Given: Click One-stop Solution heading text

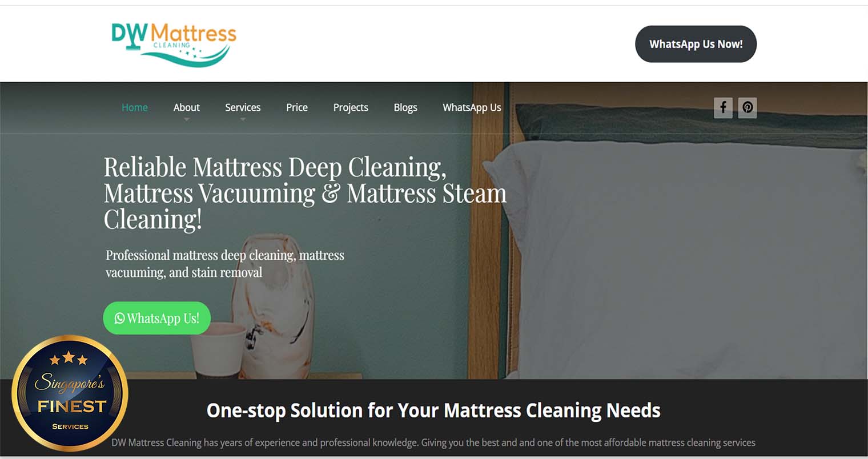Looking at the screenshot, I should click(433, 410).
